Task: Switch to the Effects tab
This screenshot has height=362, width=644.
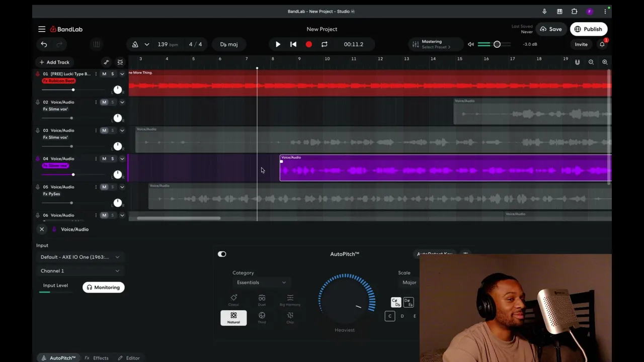Action: 97,358
